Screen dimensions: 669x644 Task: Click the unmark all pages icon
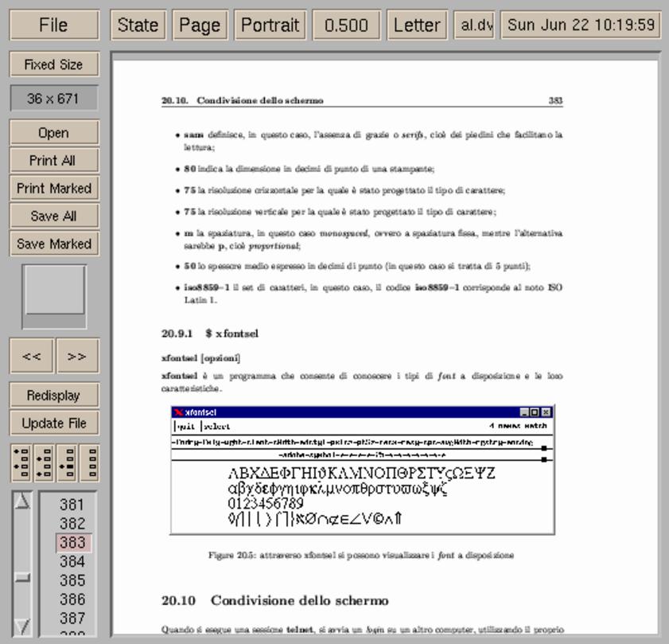click(x=90, y=463)
